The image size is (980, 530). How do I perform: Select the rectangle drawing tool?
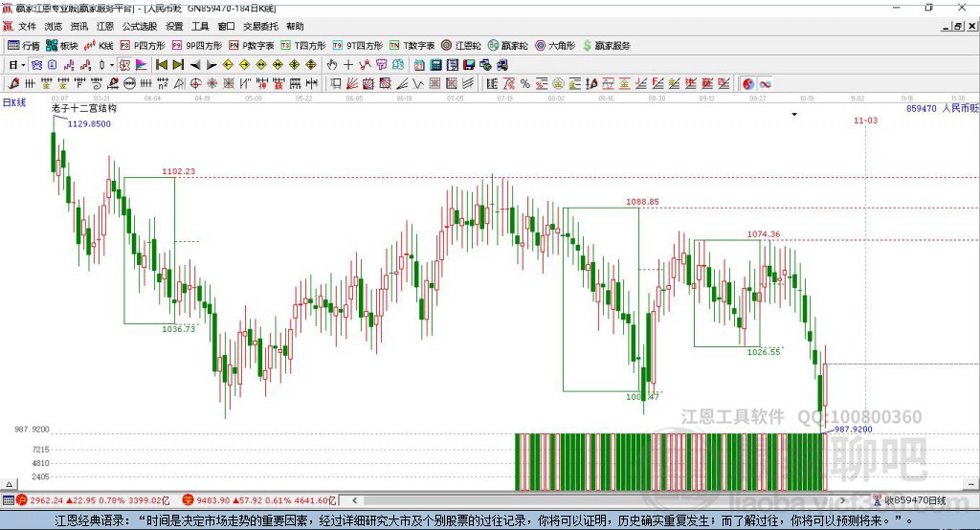336,84
